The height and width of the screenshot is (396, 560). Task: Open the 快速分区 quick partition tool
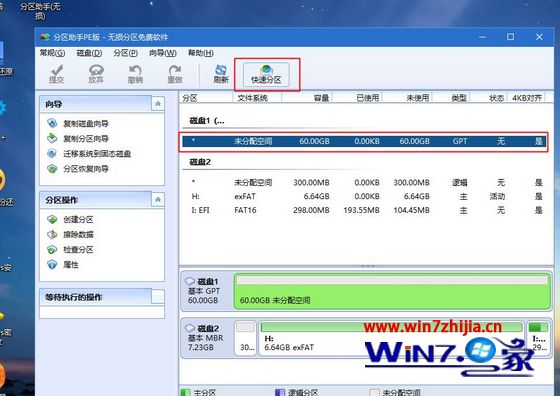(266, 74)
